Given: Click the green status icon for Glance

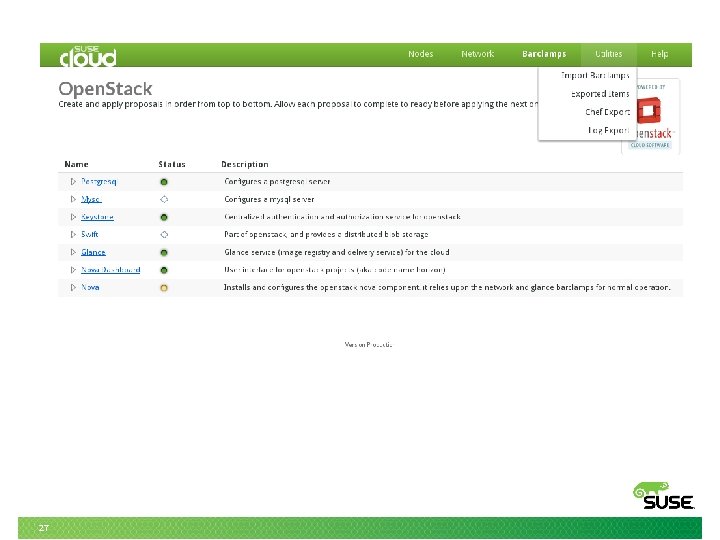Looking at the screenshot, I should (164, 253).
